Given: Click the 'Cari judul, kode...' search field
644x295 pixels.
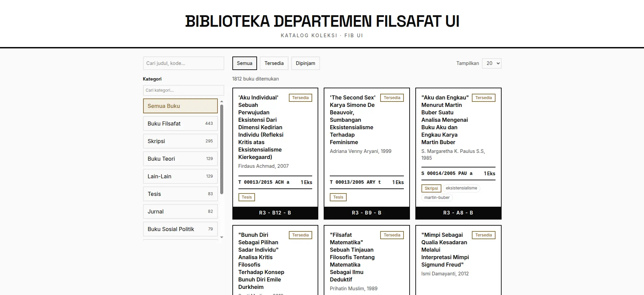Looking at the screenshot, I should [x=183, y=63].
